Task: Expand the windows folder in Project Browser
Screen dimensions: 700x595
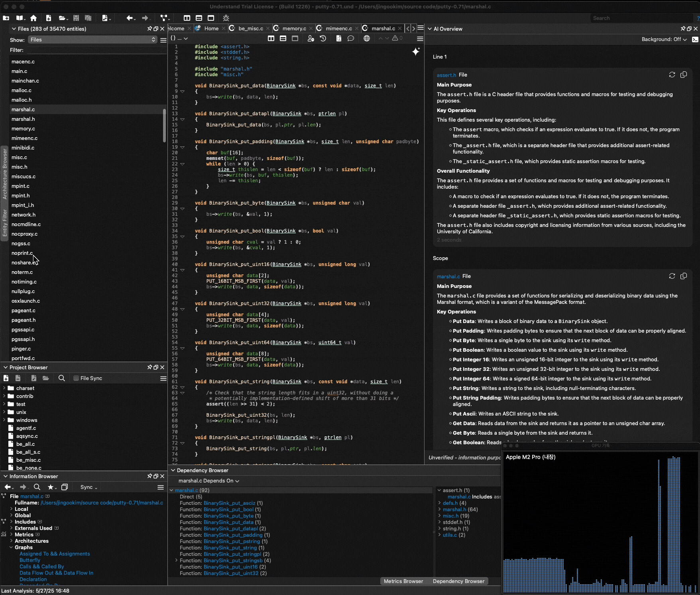Action: click(x=4, y=420)
